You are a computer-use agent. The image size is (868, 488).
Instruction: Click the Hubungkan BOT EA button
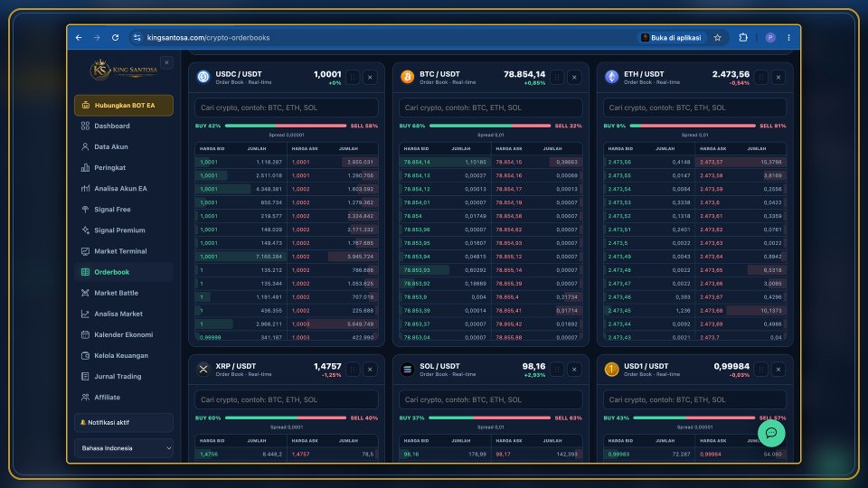124,105
